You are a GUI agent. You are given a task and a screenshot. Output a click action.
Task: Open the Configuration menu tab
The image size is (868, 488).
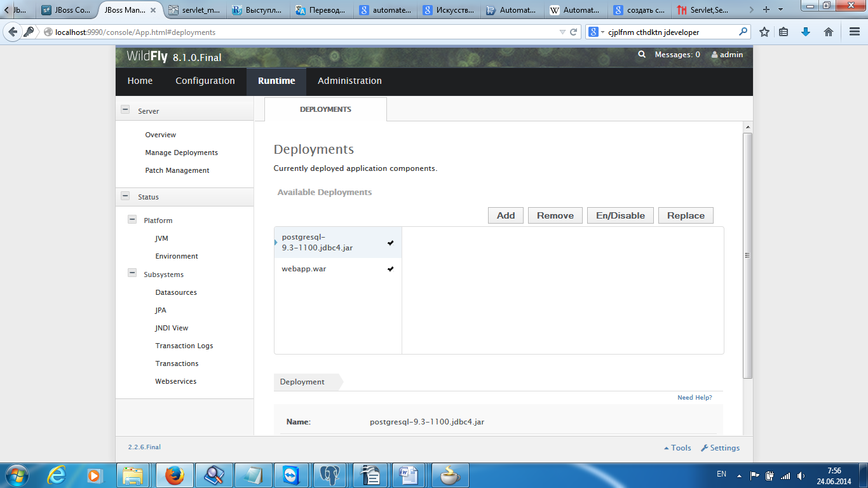click(x=205, y=81)
